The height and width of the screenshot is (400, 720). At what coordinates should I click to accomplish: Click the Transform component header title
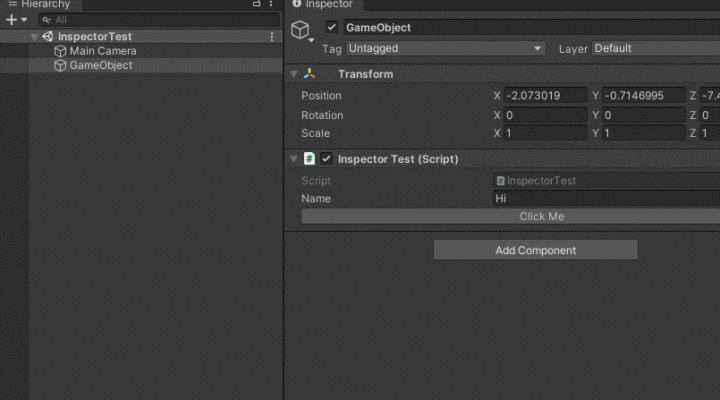point(366,74)
